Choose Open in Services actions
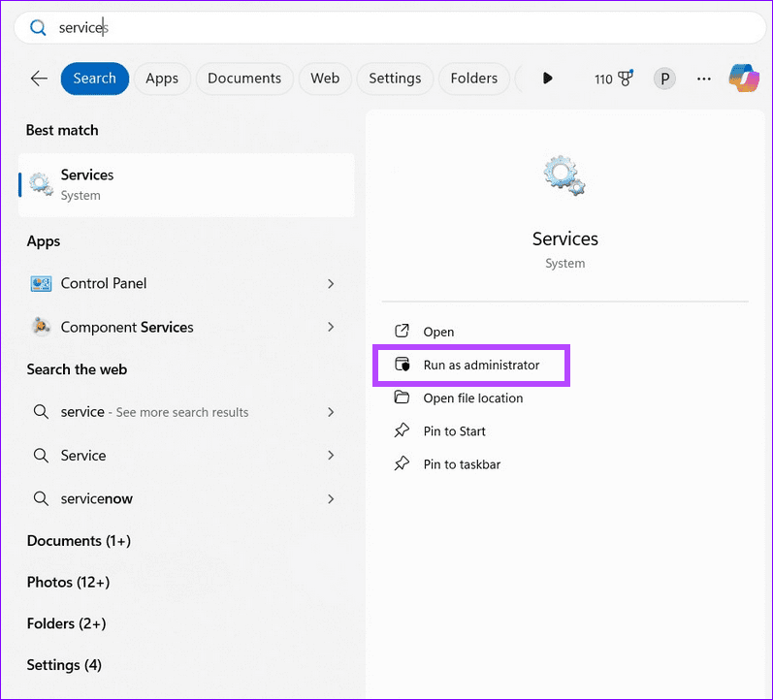773x700 pixels. pos(438,332)
